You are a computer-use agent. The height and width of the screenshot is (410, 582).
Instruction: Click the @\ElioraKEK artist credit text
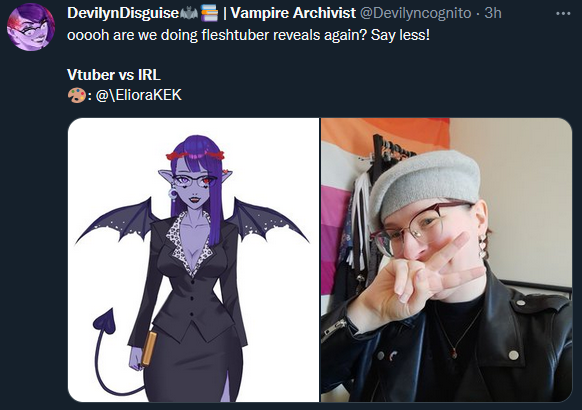tap(139, 95)
